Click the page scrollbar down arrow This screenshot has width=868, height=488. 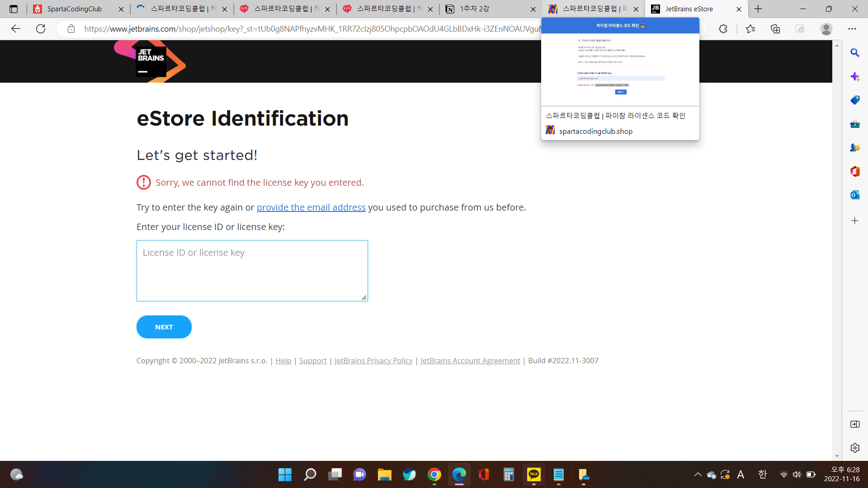point(837,456)
